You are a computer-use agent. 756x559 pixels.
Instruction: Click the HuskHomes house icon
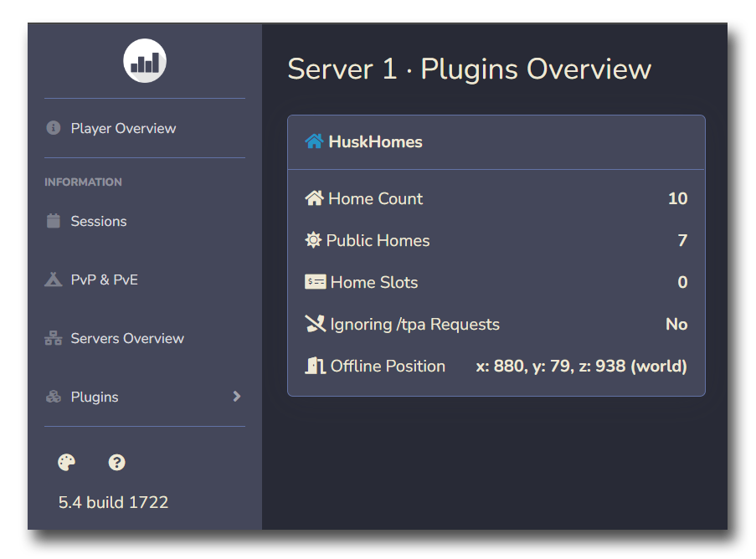pos(314,142)
